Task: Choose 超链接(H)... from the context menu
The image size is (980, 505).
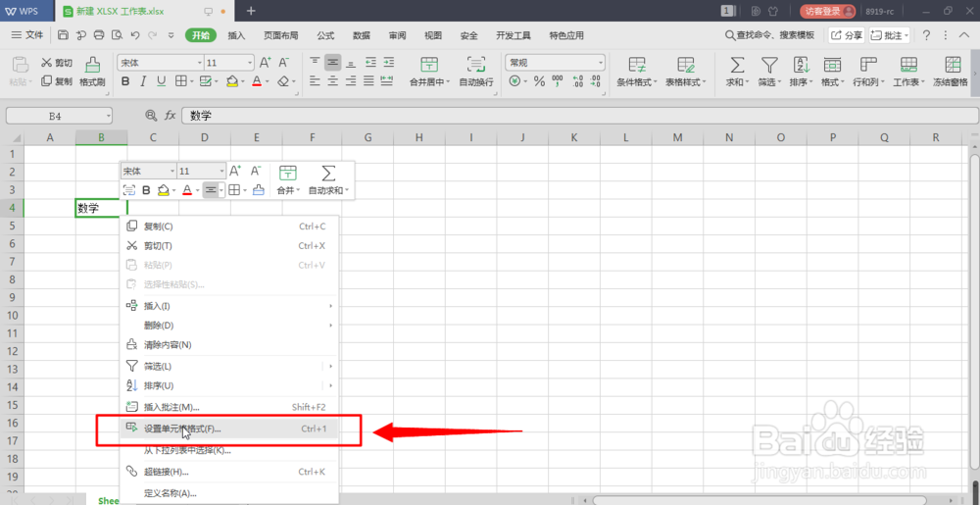Action: coord(228,472)
